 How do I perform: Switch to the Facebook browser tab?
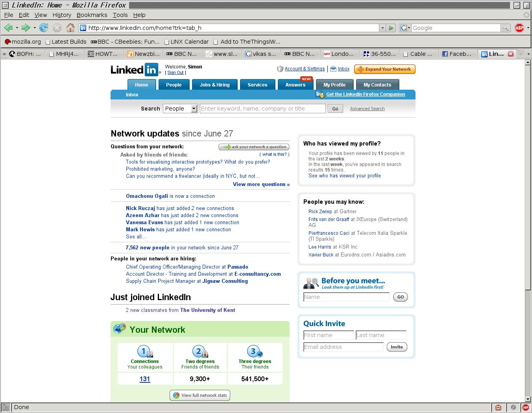457,54
